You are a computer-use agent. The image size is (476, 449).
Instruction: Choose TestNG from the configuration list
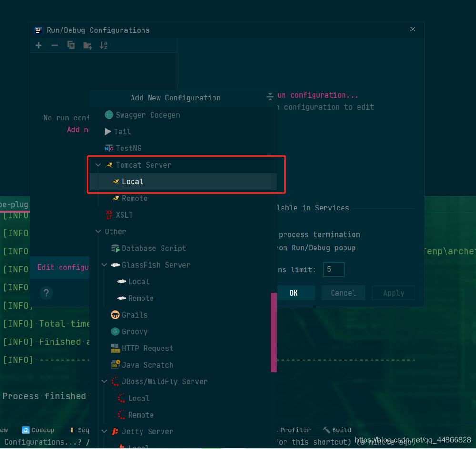pos(183,149)
